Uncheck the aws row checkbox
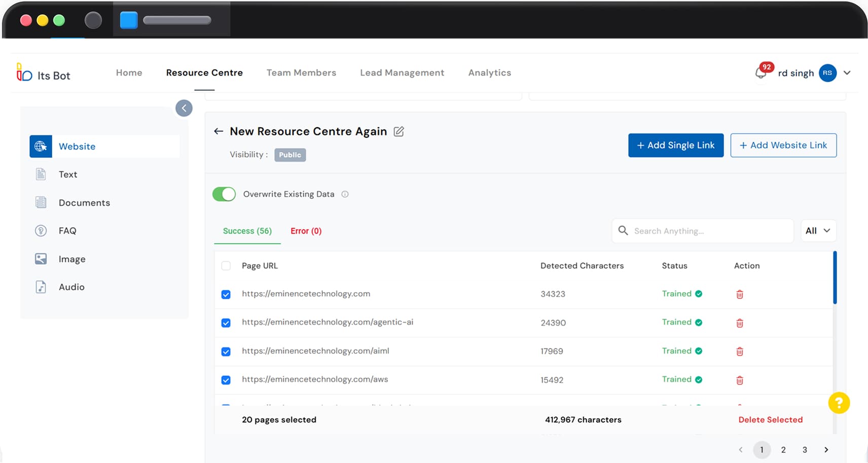This screenshot has width=868, height=463. [226, 380]
